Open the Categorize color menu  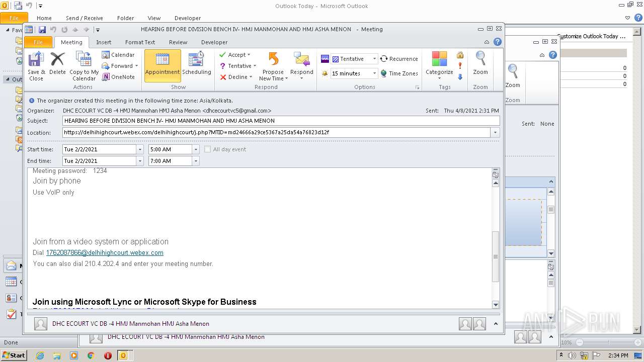point(439,65)
